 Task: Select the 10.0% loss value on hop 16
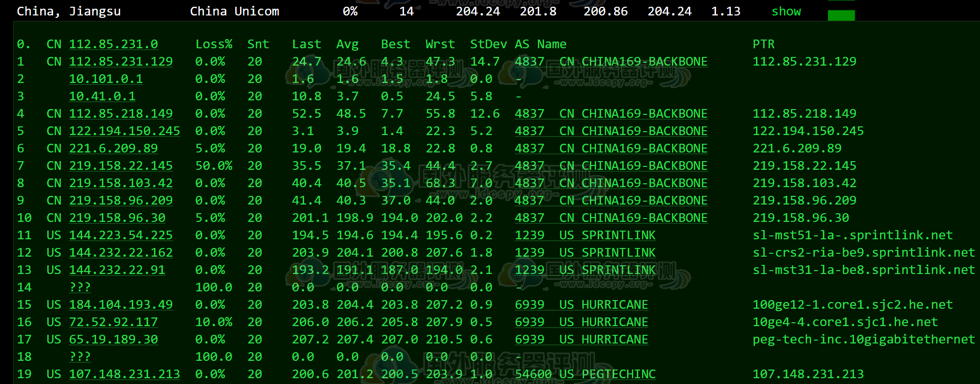tap(214, 322)
